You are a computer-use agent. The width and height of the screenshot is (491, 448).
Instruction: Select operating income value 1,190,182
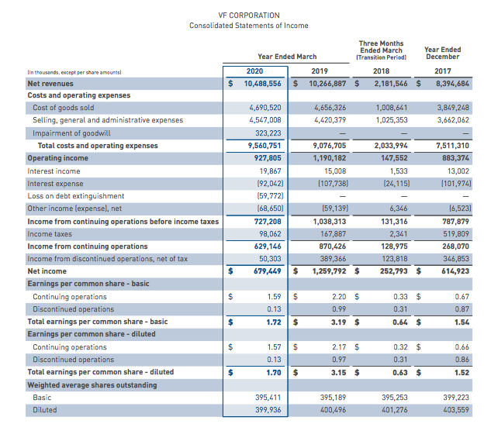[330, 158]
